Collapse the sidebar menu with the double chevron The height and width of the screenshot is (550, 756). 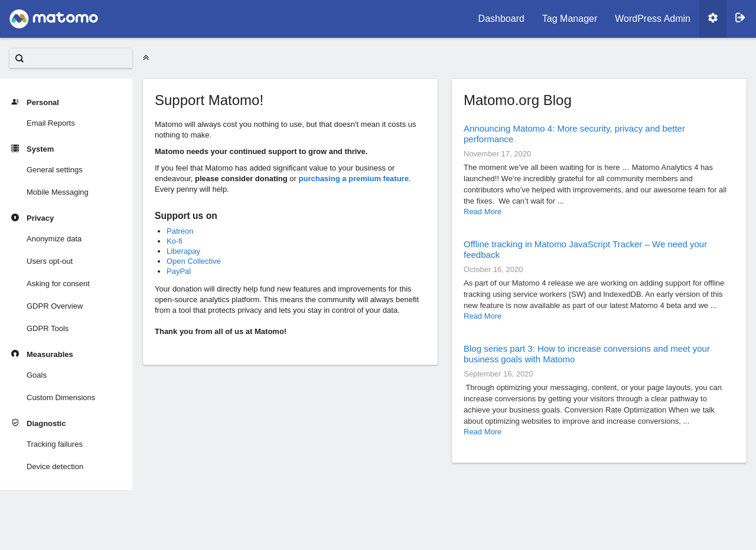point(146,58)
